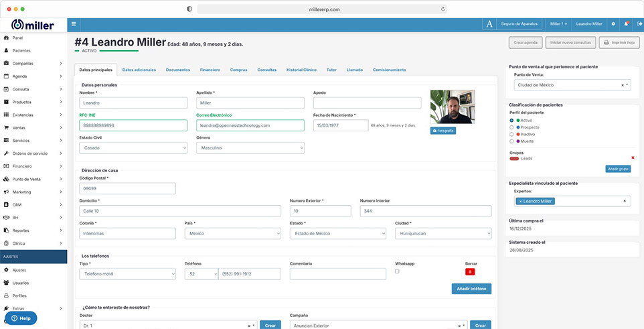Image resolution: width=644 pixels, height=329 pixels.
Task: Open the Miller 1 dropdown in top bar
Action: (558, 24)
